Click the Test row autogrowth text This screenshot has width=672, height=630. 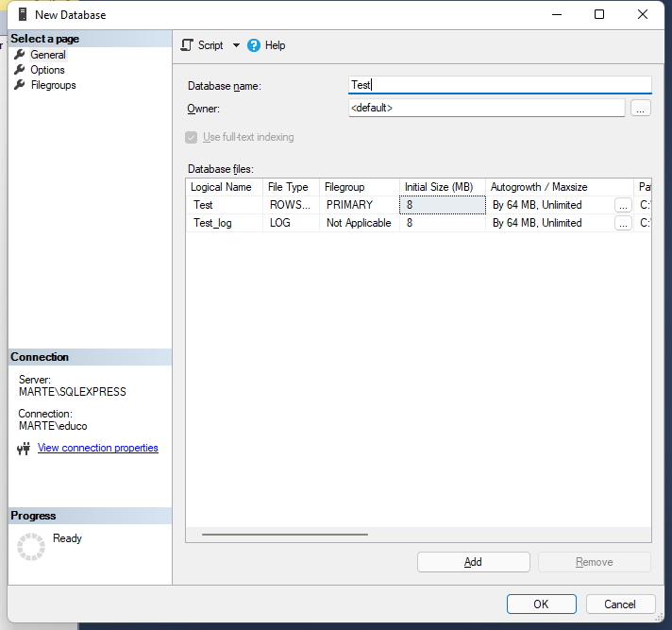click(x=537, y=205)
